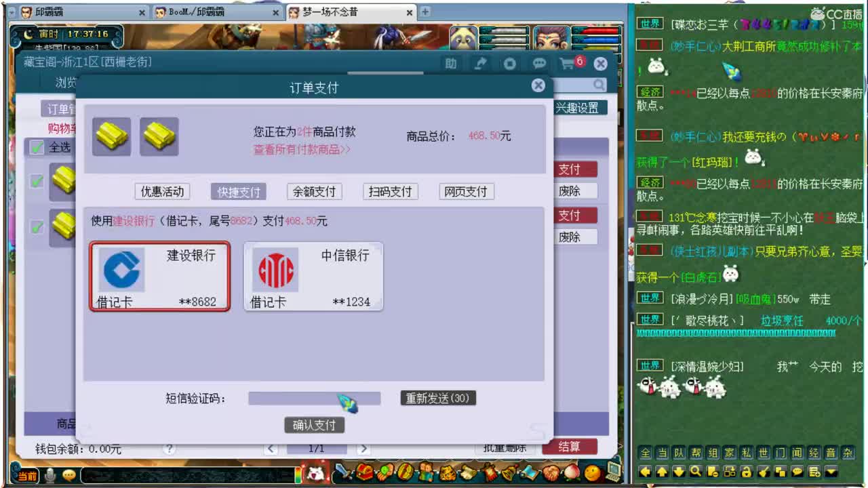Image resolution: width=868 pixels, height=488 pixels.
Task: Select the 杂 chat channel filter
Action: pyautogui.click(x=848, y=453)
